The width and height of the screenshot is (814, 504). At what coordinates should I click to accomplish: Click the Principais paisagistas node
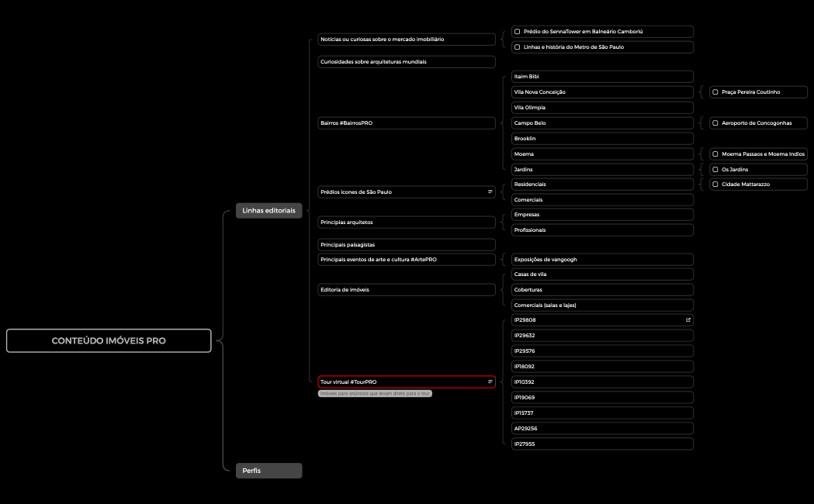[406, 245]
